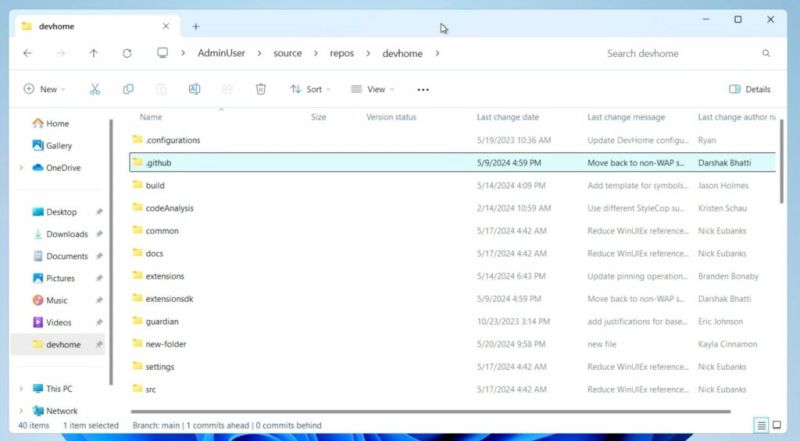Sort by the Name column header
This screenshot has width=800, height=441.
point(151,117)
